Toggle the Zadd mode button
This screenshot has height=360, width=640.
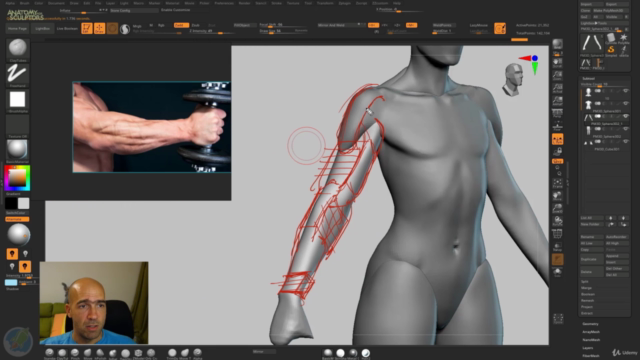pyautogui.click(x=181, y=25)
